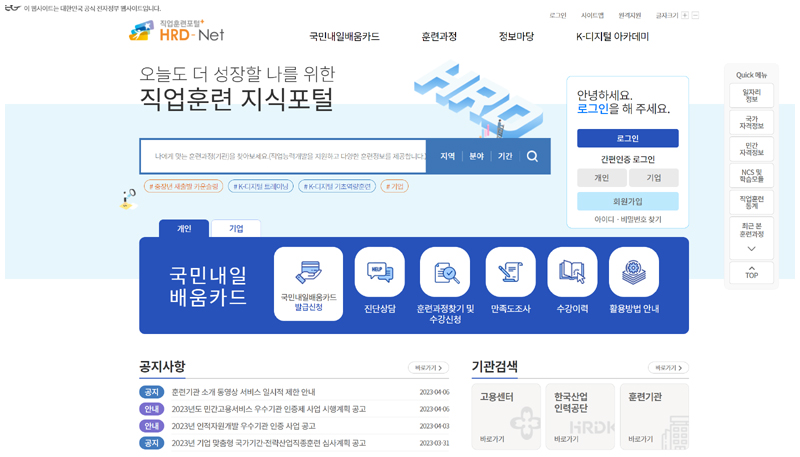This screenshot has height=457, width=800.
Task: Switch to the 개인 tab
Action: point(184,228)
